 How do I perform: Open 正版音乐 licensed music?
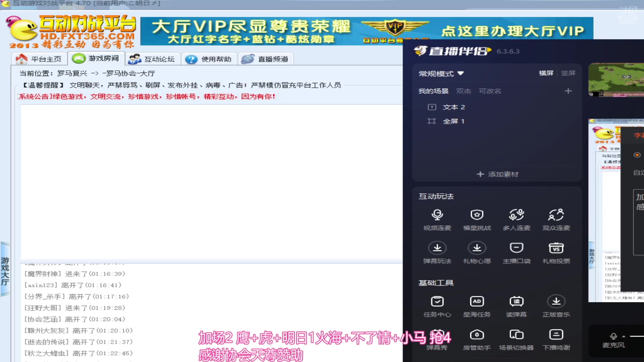pos(556,306)
